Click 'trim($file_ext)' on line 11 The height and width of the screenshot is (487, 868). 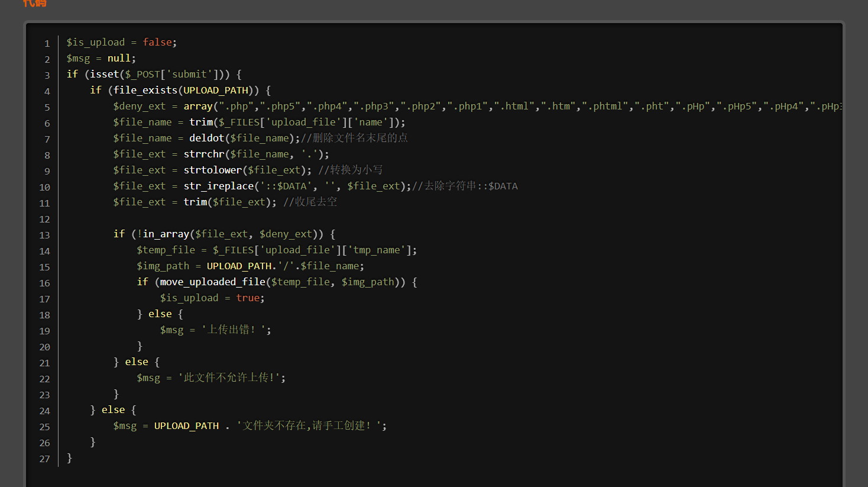(x=227, y=202)
